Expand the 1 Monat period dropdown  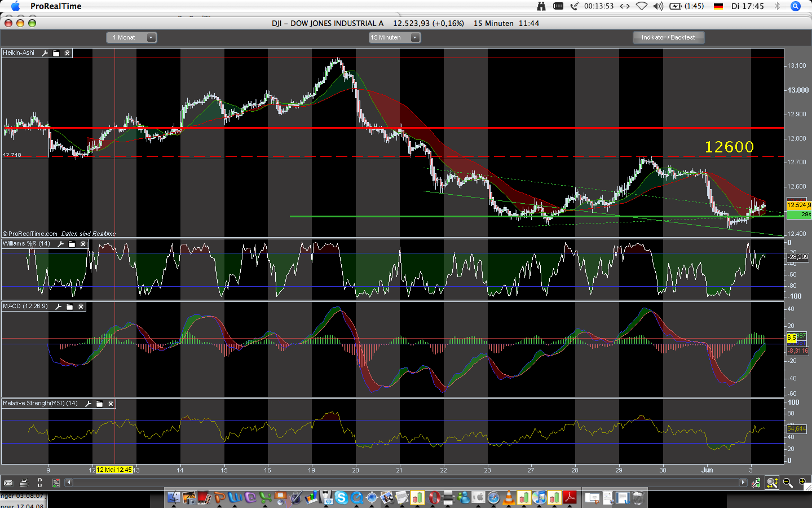pyautogui.click(x=151, y=37)
